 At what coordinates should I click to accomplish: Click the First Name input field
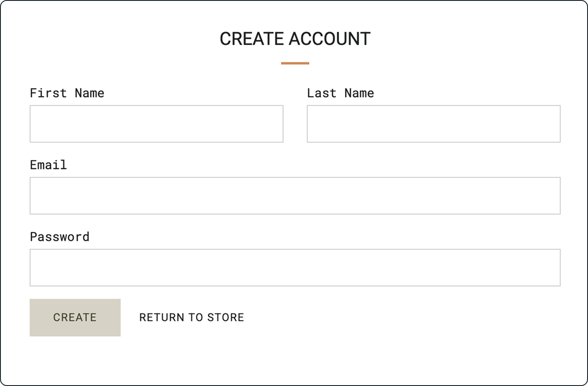pyautogui.click(x=156, y=124)
